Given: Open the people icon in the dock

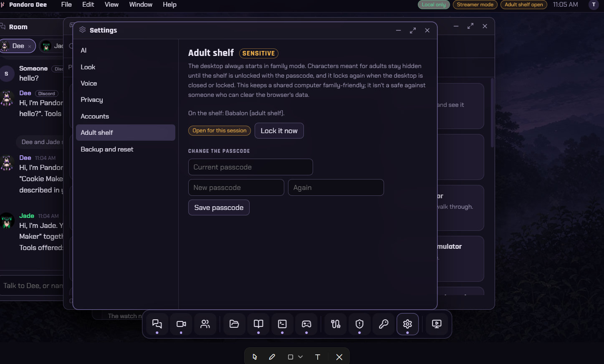Looking at the screenshot, I should pos(205,324).
